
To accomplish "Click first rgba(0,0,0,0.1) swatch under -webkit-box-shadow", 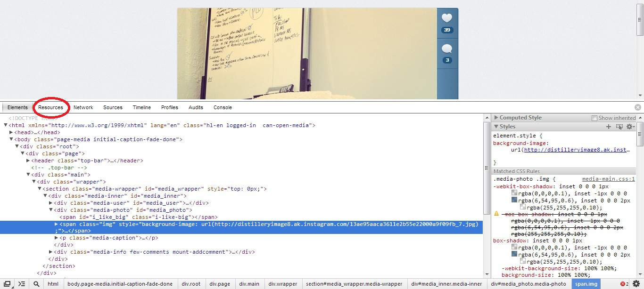I will (x=514, y=193).
